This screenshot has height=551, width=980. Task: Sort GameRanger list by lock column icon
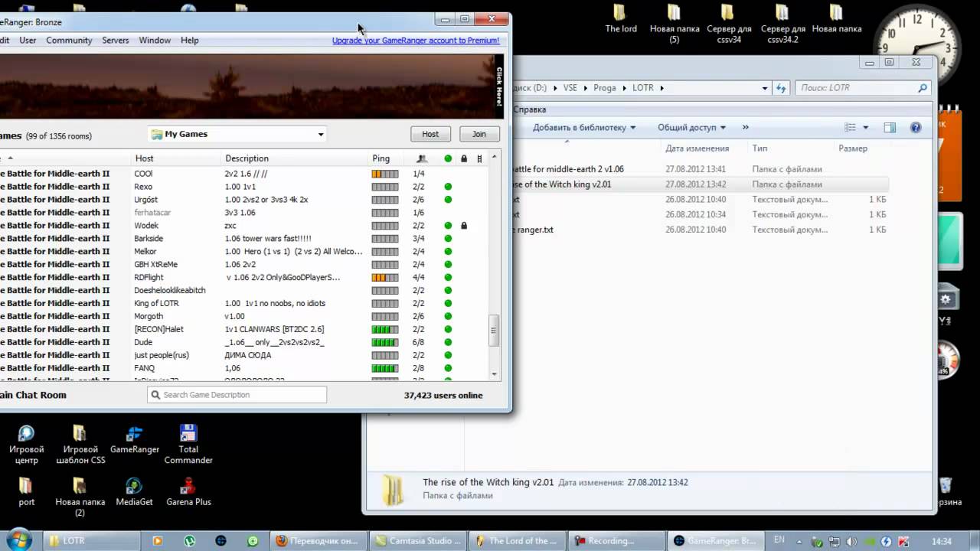tap(464, 158)
